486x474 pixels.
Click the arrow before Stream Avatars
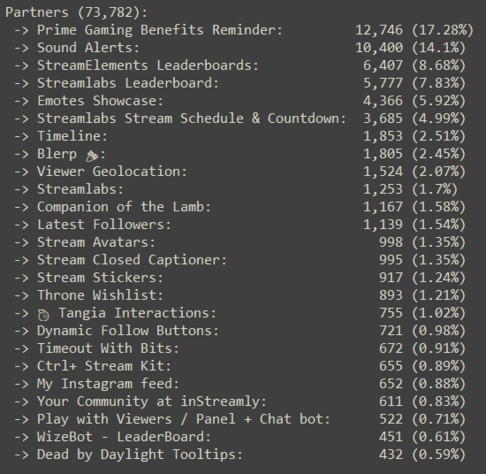21,242
